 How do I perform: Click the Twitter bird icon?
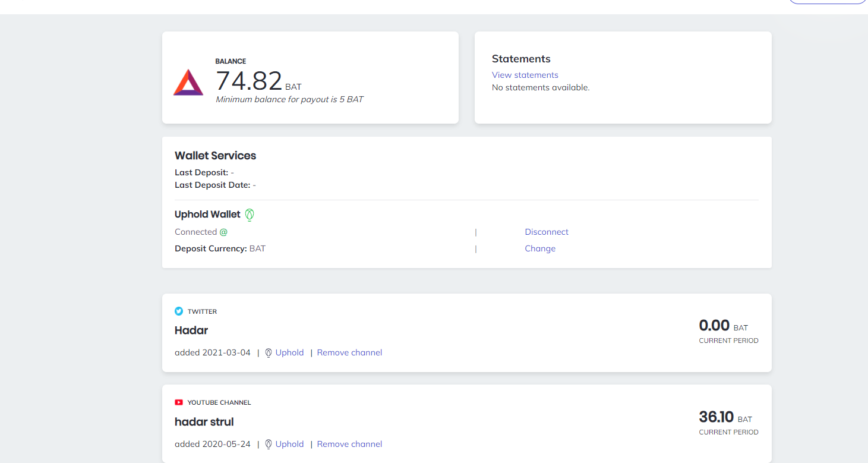(x=179, y=311)
